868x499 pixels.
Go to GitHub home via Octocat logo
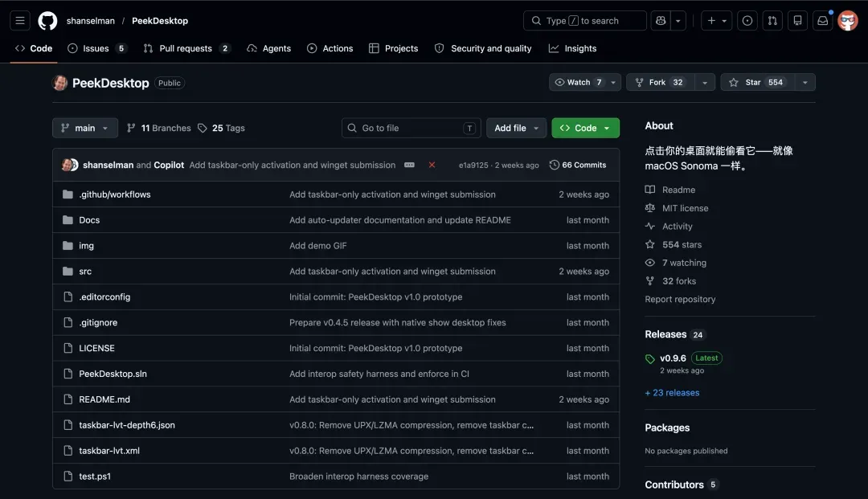(x=47, y=20)
